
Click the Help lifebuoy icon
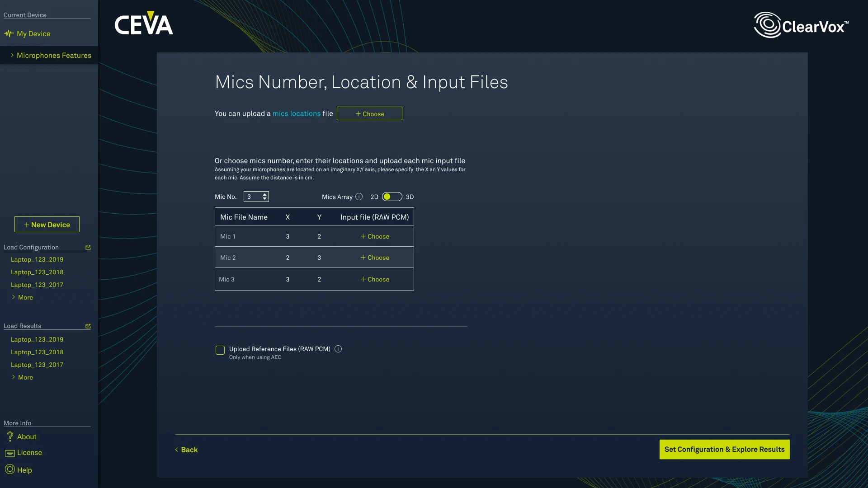click(x=10, y=469)
